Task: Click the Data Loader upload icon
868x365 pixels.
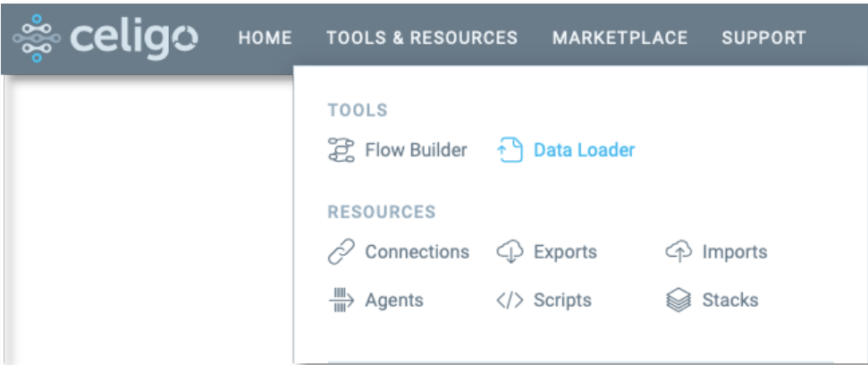Action: [510, 150]
